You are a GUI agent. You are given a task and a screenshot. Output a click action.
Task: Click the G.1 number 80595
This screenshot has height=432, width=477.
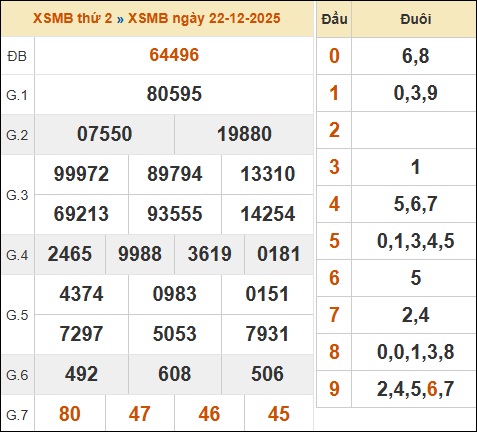174,94
